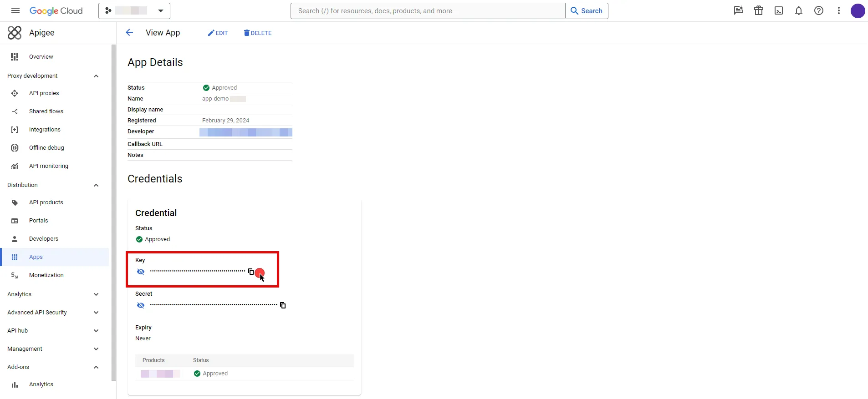The height and width of the screenshot is (399, 868).
Task: Open the help question mark menu
Action: (x=819, y=10)
